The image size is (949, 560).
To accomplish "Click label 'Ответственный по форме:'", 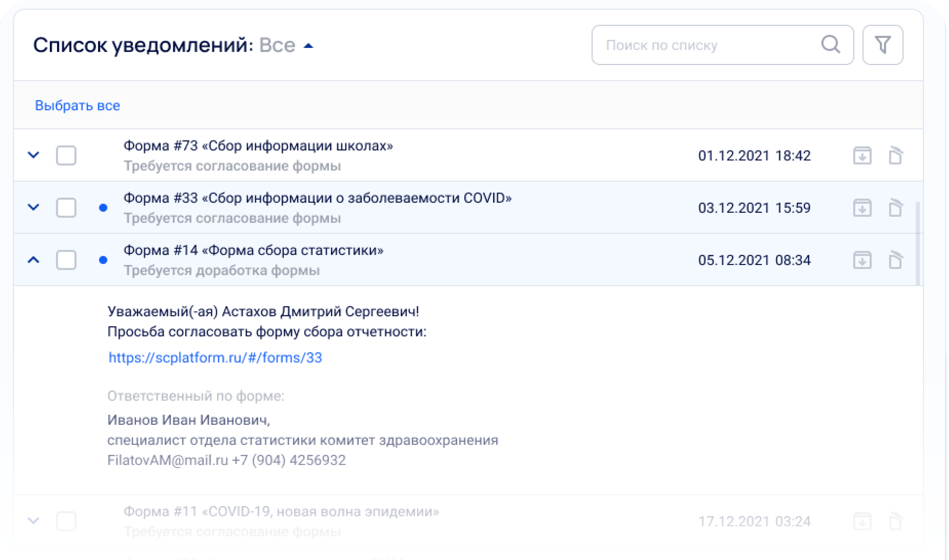I will tap(196, 396).
